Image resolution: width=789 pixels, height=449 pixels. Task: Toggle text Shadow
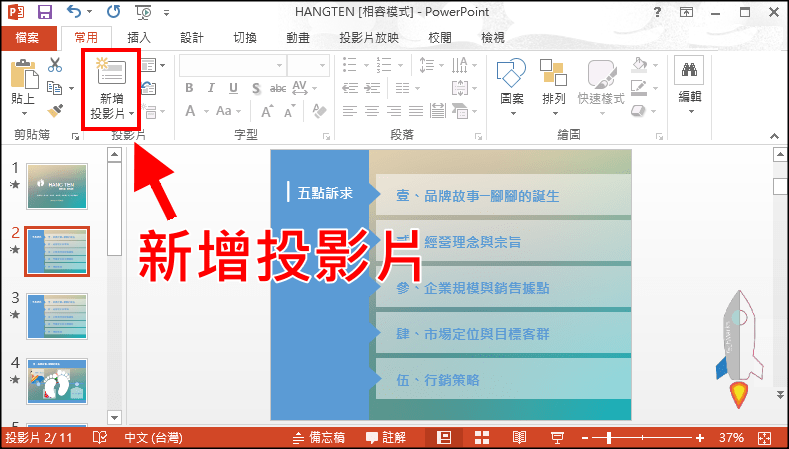(256, 89)
